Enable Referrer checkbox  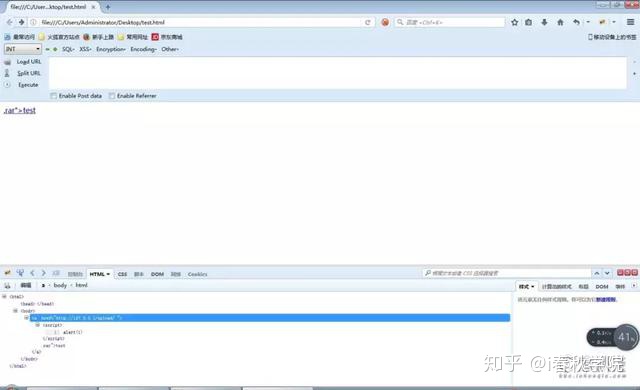112,96
